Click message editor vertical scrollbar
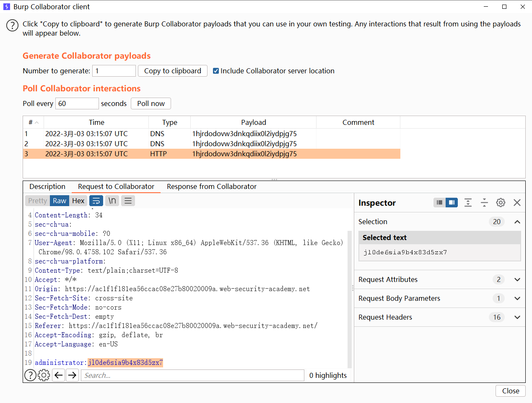Image resolution: width=532 pixels, height=403 pixels. [x=350, y=299]
